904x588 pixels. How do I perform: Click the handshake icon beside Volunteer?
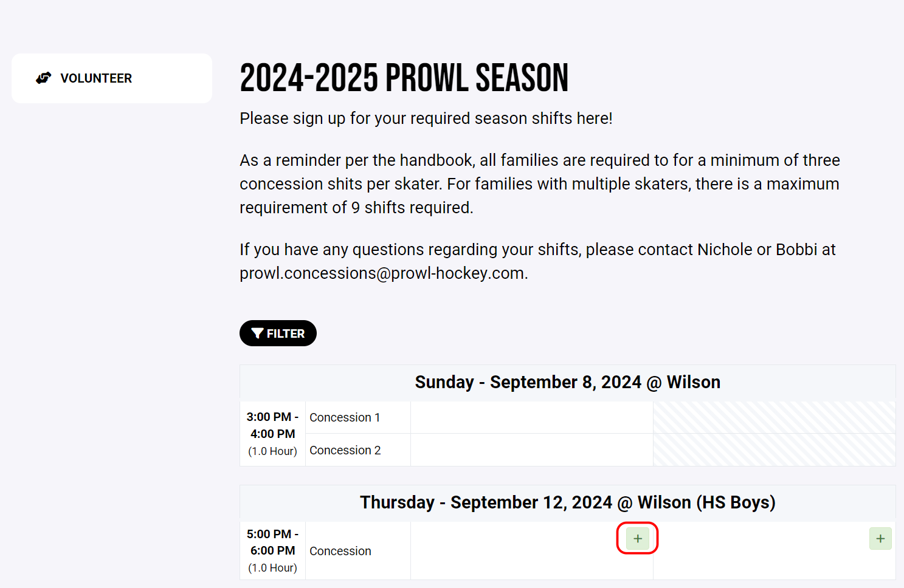(43, 78)
